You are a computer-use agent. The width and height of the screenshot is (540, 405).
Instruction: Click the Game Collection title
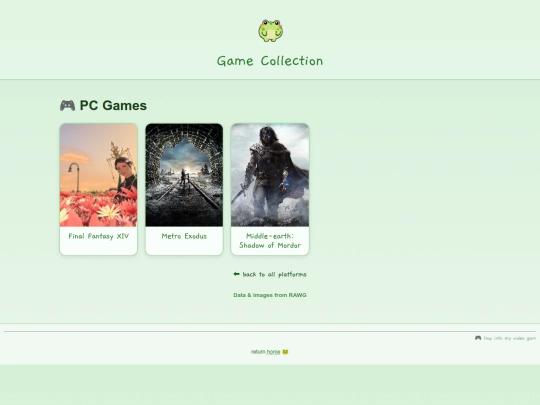click(270, 61)
